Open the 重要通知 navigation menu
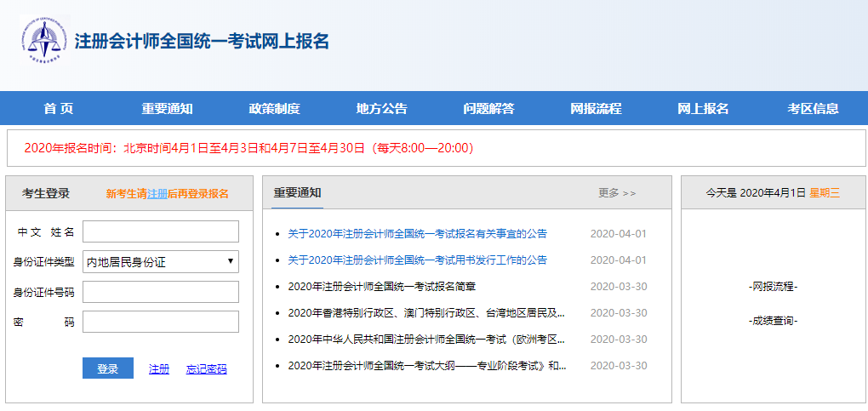Image resolution: width=868 pixels, height=411 pixels. click(x=167, y=108)
